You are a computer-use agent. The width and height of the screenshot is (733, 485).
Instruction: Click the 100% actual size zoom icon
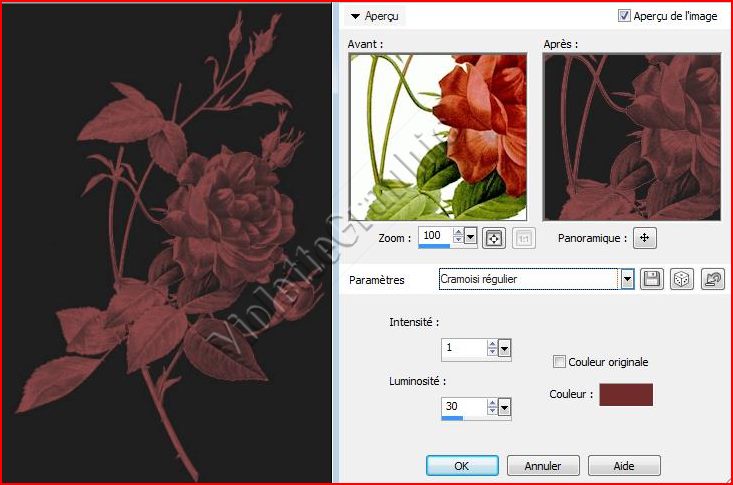coord(522,237)
